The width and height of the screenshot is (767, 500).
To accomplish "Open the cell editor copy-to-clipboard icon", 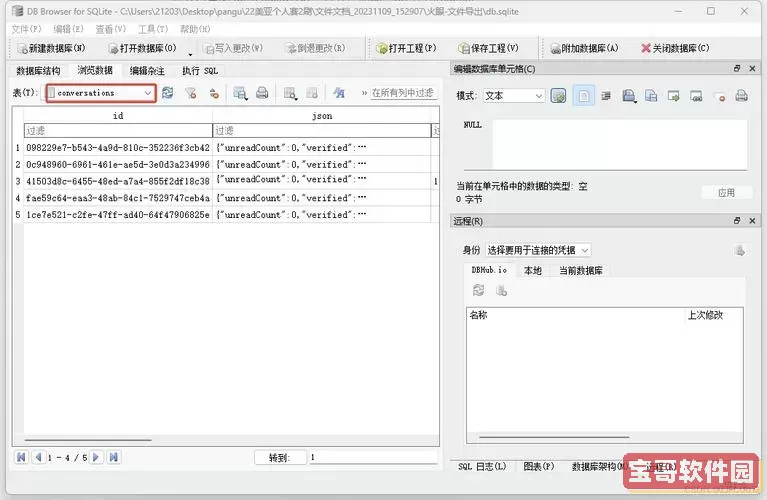I will [629, 95].
